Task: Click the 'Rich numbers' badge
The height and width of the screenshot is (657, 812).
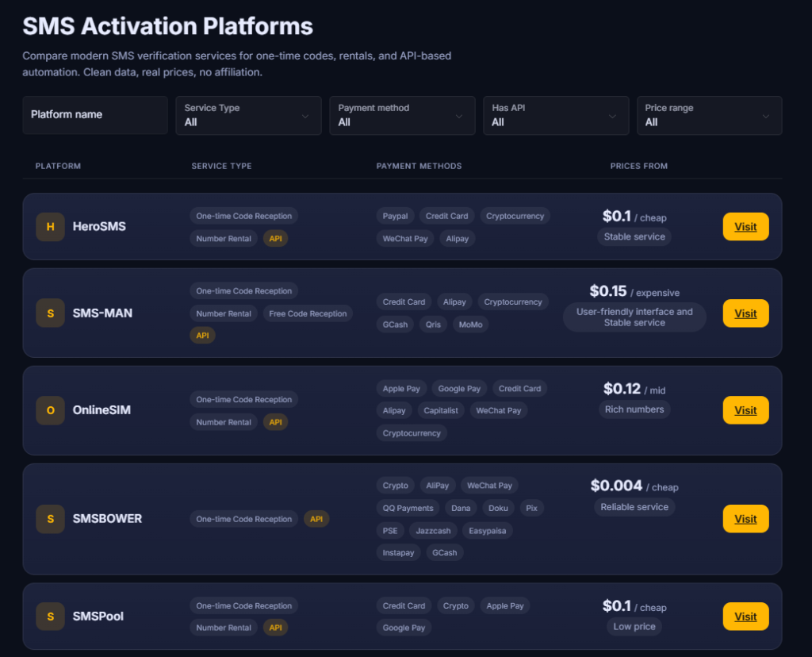Action: (x=634, y=410)
